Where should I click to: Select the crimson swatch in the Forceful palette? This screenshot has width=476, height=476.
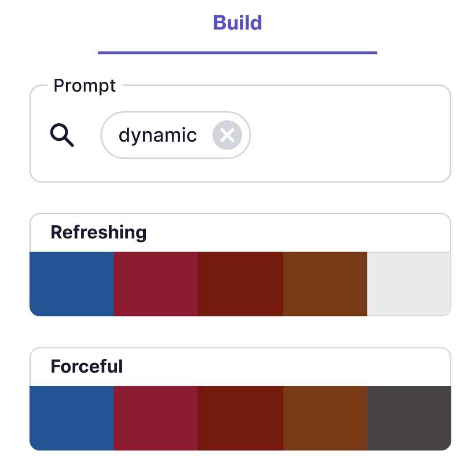[155, 418]
